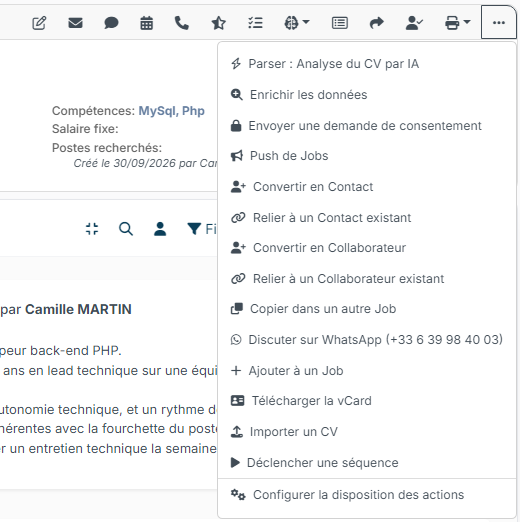Click the phone call icon
The width and height of the screenshot is (520, 522).
(182, 23)
